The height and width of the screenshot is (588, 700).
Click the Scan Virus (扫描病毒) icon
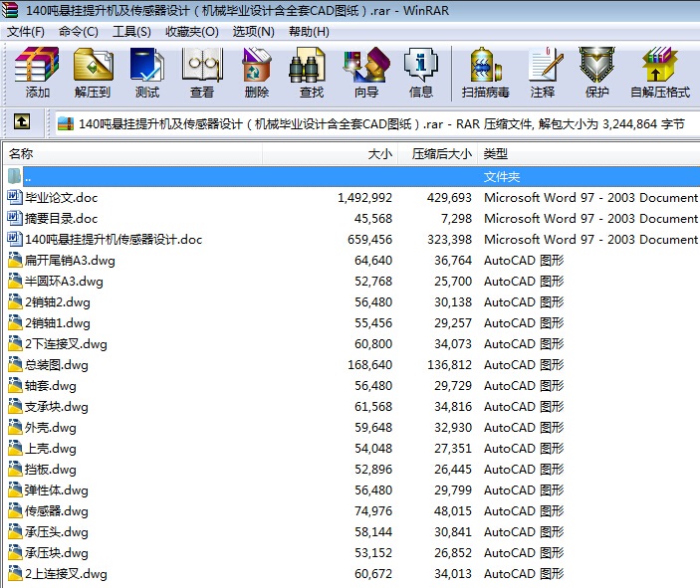click(486, 65)
